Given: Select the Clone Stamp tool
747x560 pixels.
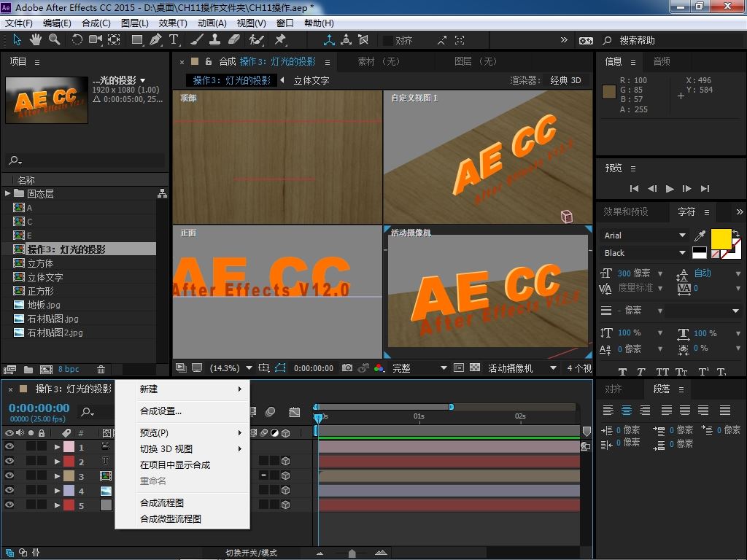Looking at the screenshot, I should tap(215, 39).
